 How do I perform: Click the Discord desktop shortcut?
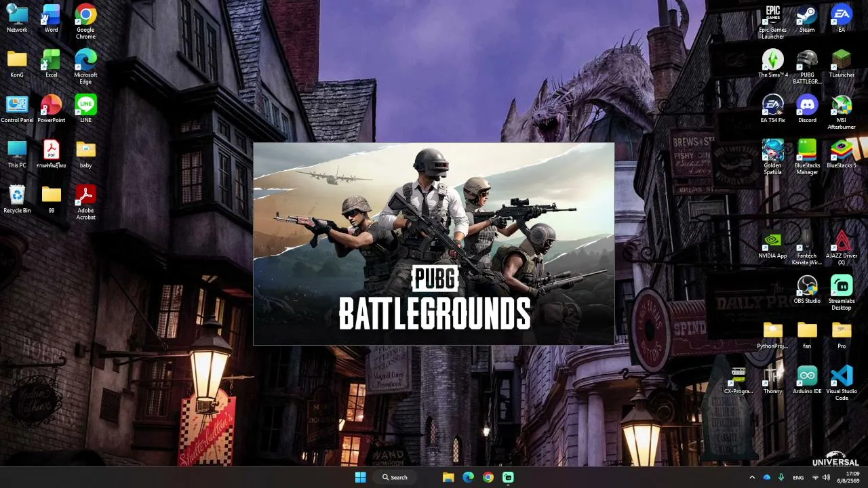tap(807, 109)
